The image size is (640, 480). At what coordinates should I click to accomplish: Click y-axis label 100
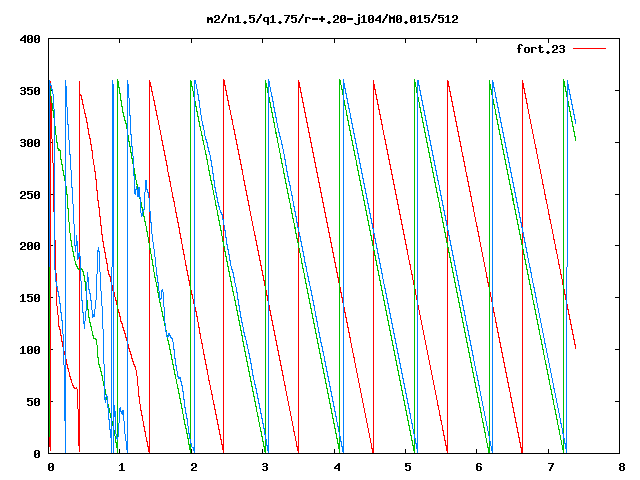click(x=30, y=350)
